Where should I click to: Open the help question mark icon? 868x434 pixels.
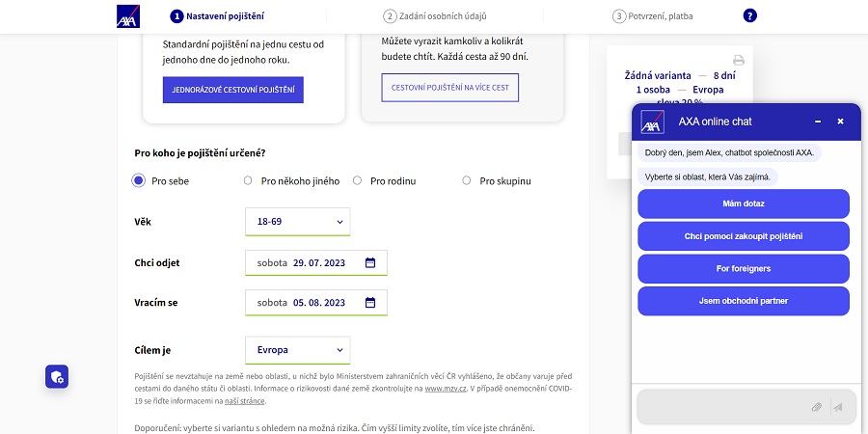click(x=749, y=16)
